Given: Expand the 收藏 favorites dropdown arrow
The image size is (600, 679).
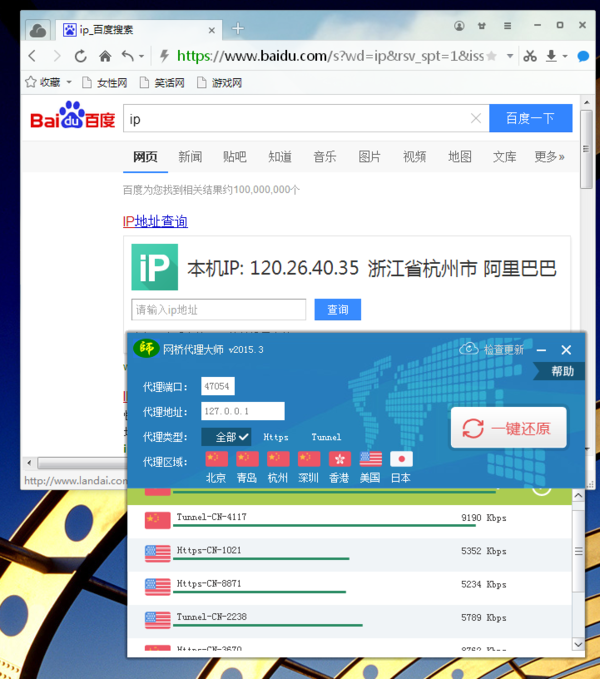Looking at the screenshot, I should pos(69,82).
